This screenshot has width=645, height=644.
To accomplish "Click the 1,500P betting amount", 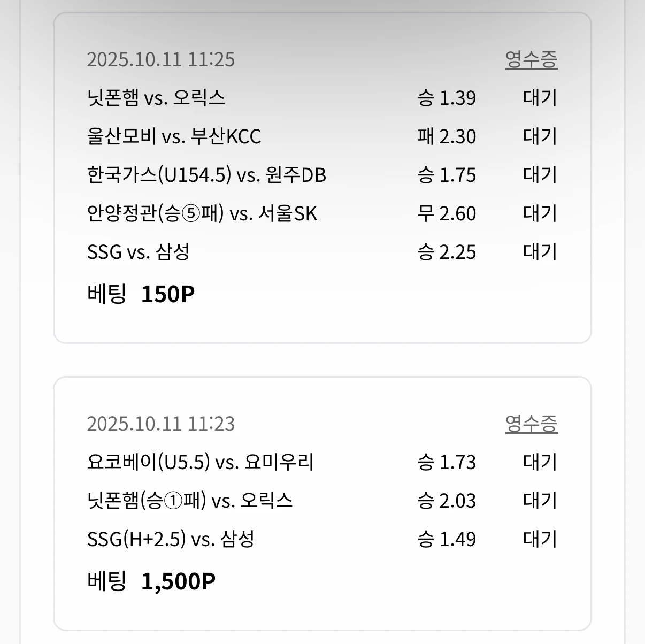I will point(178,581).
